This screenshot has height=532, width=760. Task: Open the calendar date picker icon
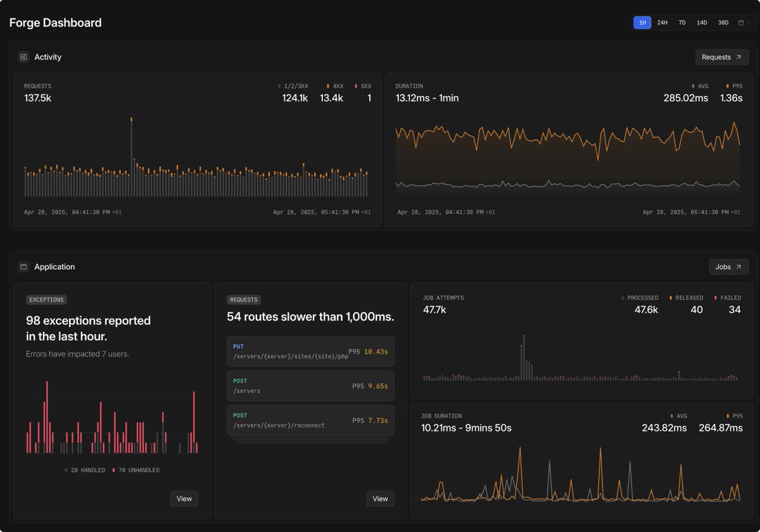[x=740, y=22]
